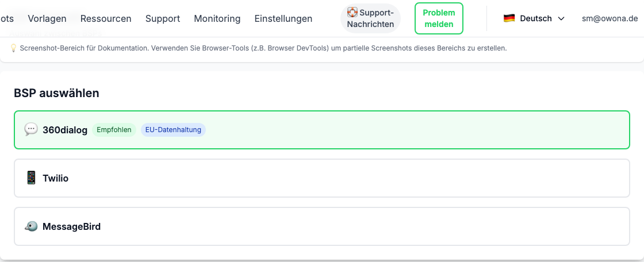Click the EU-Datenhaltung badge
644x262 pixels.
(x=173, y=130)
